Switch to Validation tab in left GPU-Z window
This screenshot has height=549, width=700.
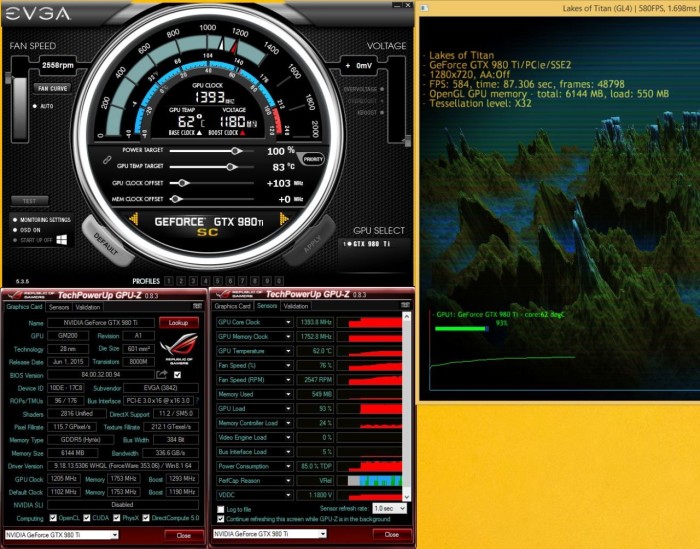point(88,307)
